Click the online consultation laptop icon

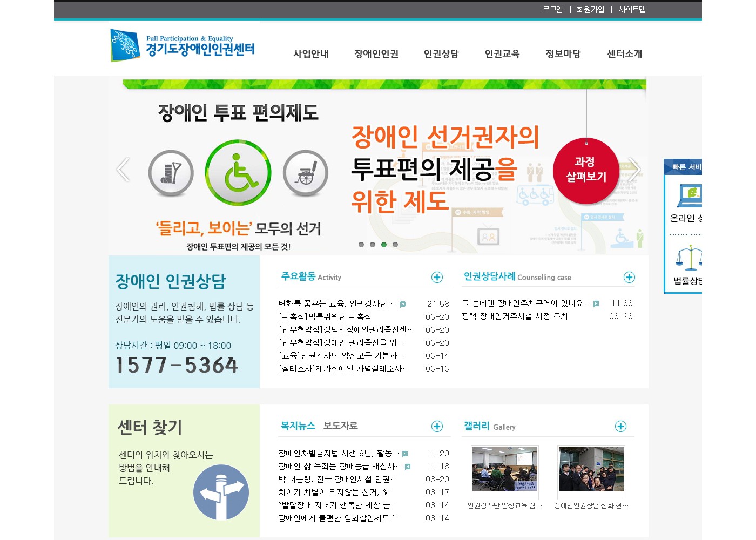click(x=690, y=195)
